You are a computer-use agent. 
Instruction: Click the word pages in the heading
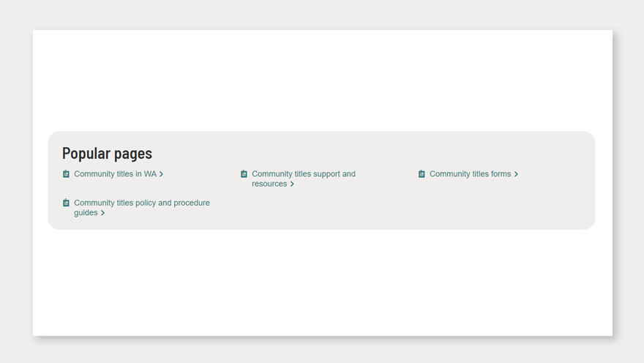(132, 154)
